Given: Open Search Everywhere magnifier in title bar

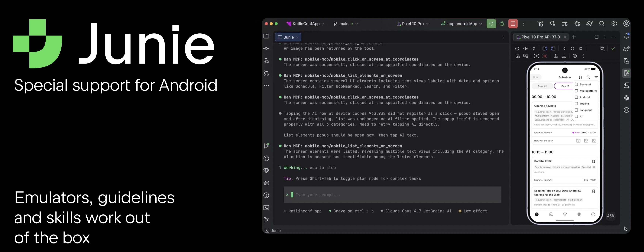Looking at the screenshot, I should (602, 24).
